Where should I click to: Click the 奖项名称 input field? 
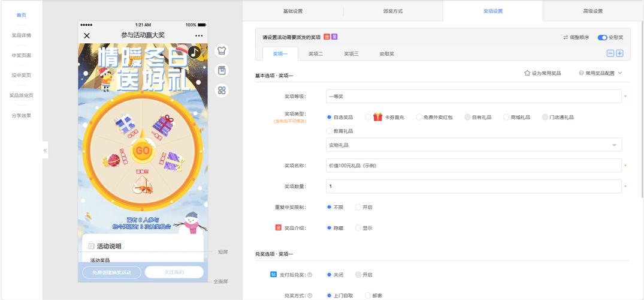[x=474, y=166]
